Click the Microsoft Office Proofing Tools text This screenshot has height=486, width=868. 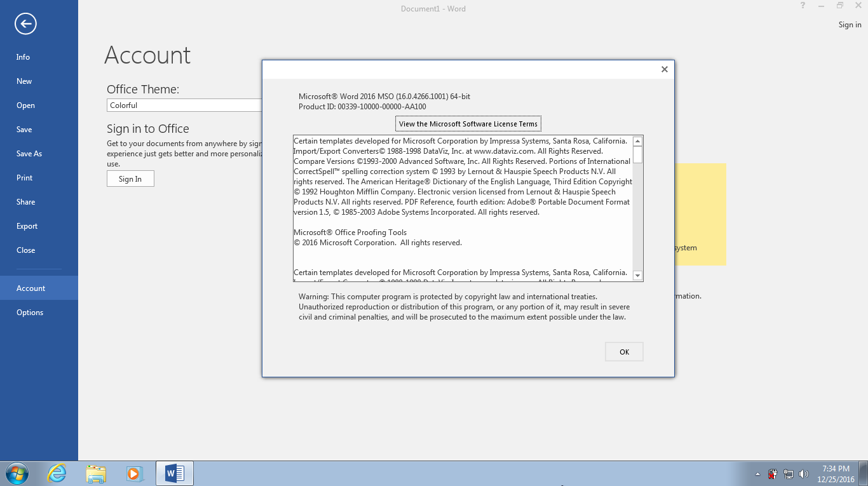[x=350, y=233]
